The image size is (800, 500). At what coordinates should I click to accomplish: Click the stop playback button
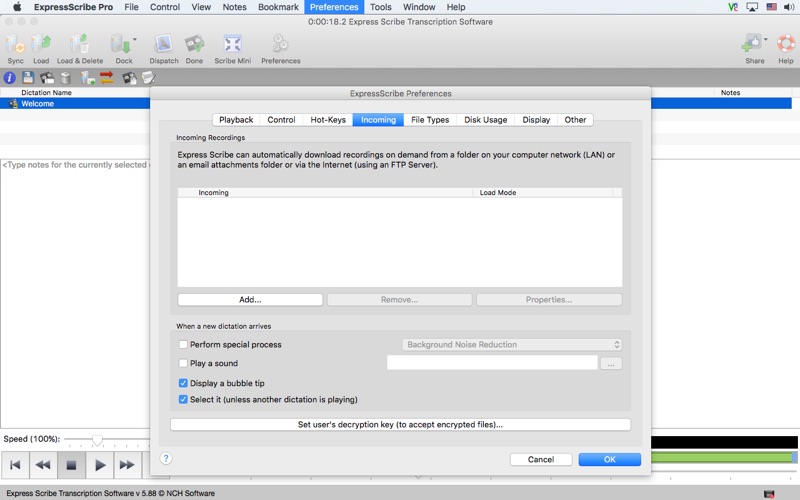pos(71,465)
